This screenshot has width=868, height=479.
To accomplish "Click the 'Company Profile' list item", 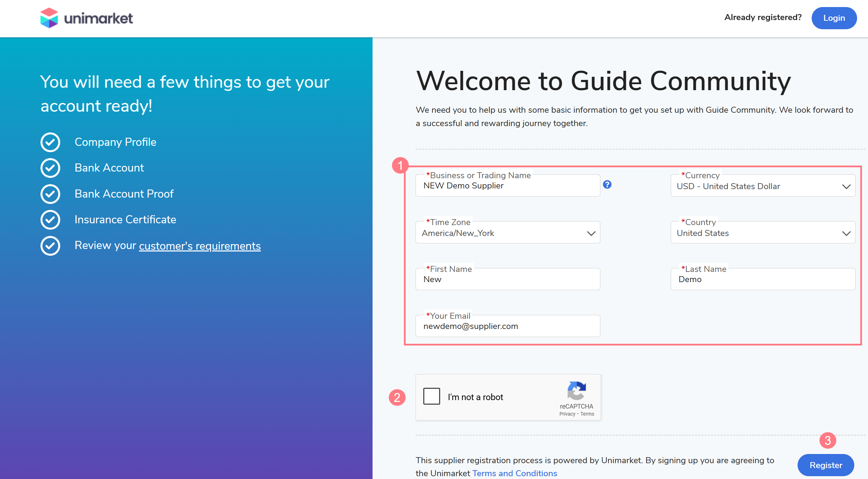I will click(x=115, y=142).
